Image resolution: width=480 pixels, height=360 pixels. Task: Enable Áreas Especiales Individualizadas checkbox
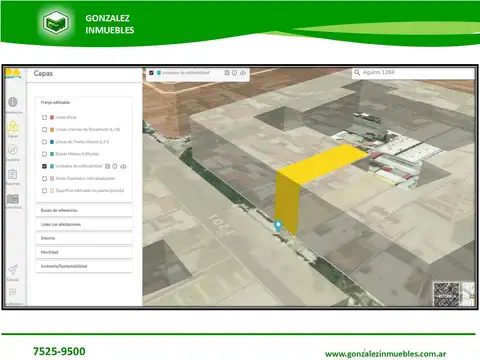(x=44, y=178)
